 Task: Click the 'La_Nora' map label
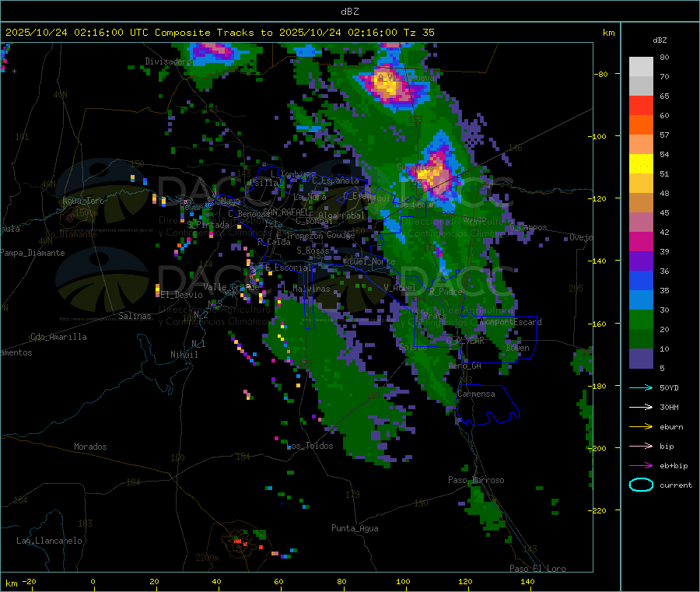pos(310,197)
